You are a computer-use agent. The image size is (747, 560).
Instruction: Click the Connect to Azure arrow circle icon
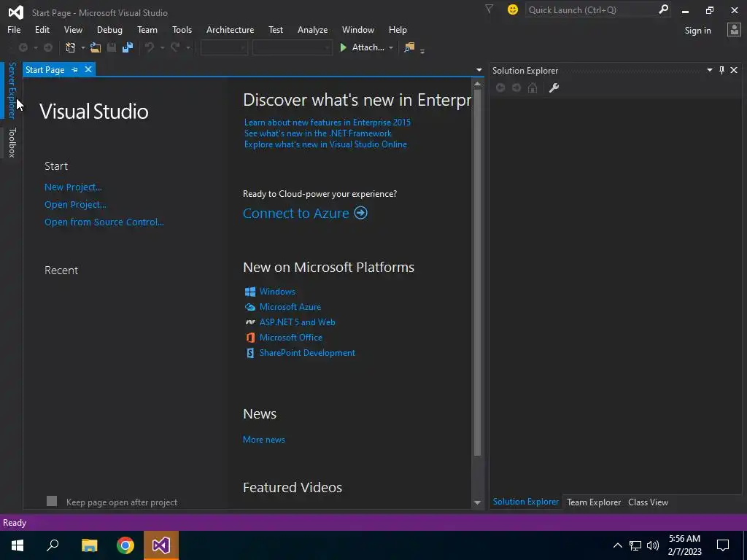tap(360, 213)
